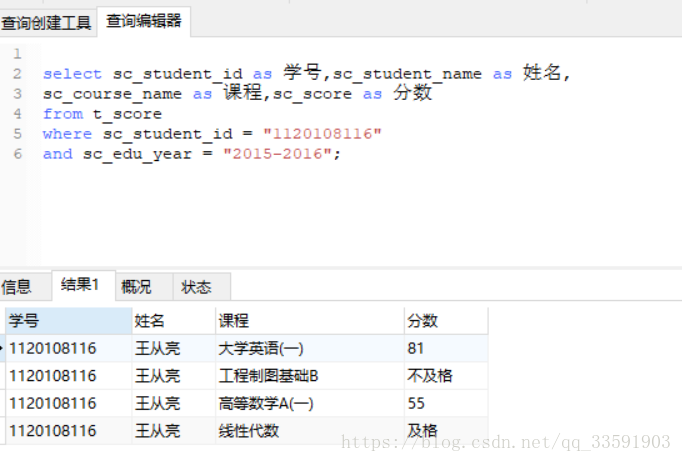
Task: Select the 大学英语(一) course cell
Action: click(310, 348)
